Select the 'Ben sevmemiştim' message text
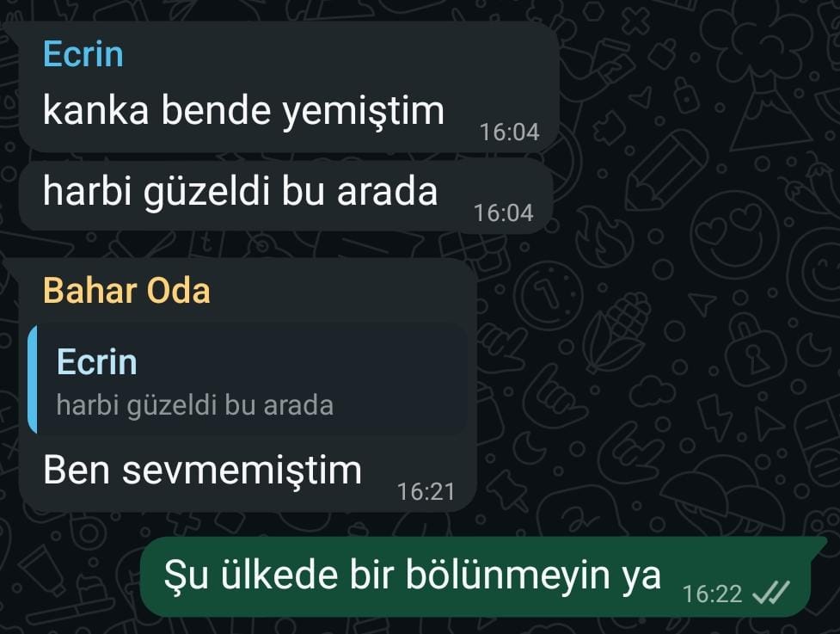The height and width of the screenshot is (634, 840). coord(203,470)
